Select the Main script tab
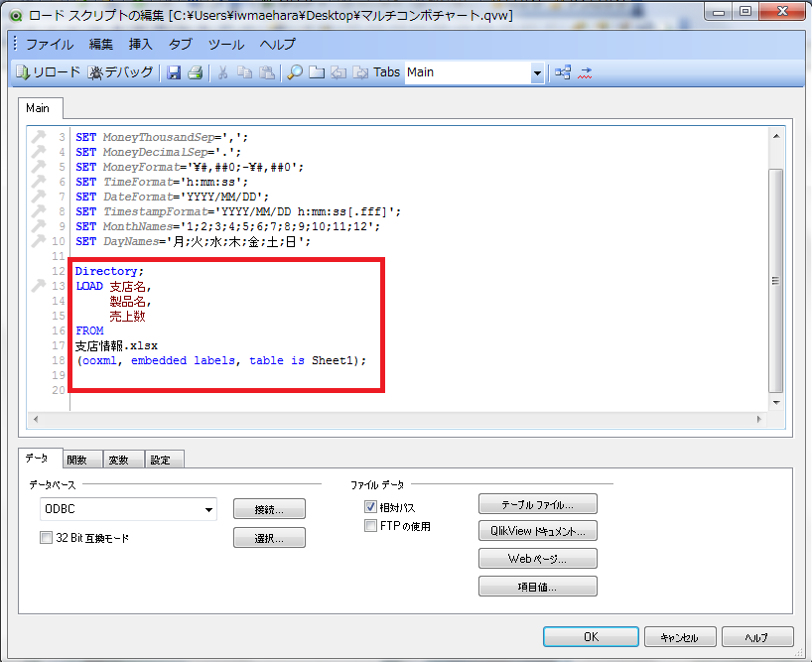The width and height of the screenshot is (812, 662). 40,108
